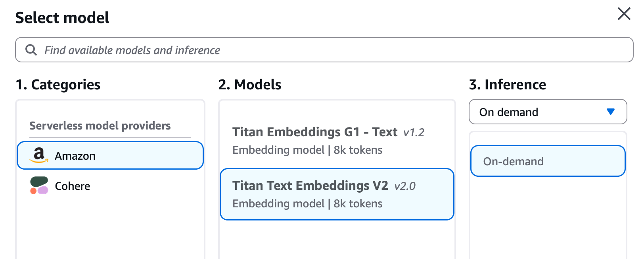The width and height of the screenshot is (644, 259).
Task: Switch selection to Titan Embeddings G1 - Text
Action: 337,140
